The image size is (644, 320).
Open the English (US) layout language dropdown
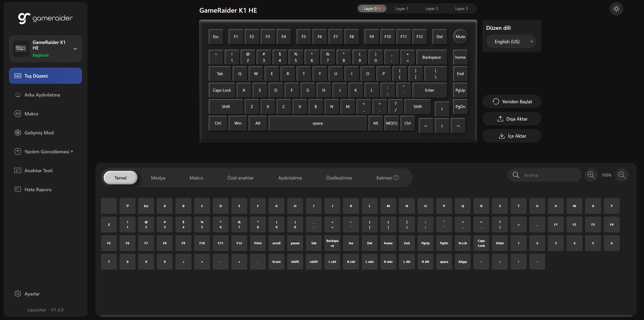point(511,41)
